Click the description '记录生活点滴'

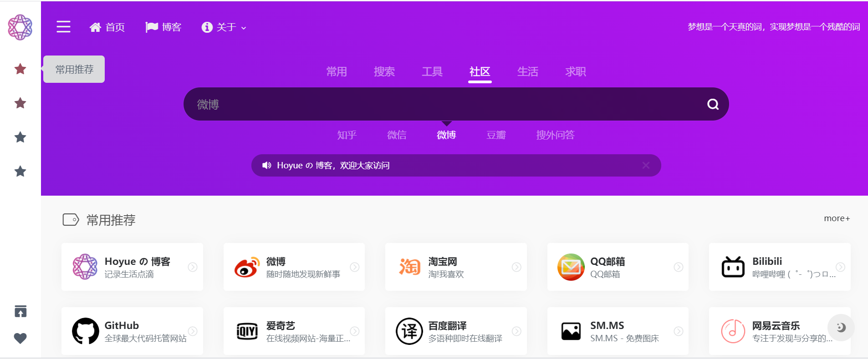click(x=129, y=274)
